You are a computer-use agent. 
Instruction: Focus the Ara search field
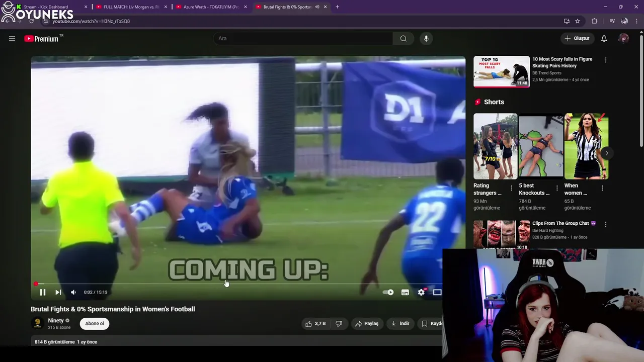point(303,38)
